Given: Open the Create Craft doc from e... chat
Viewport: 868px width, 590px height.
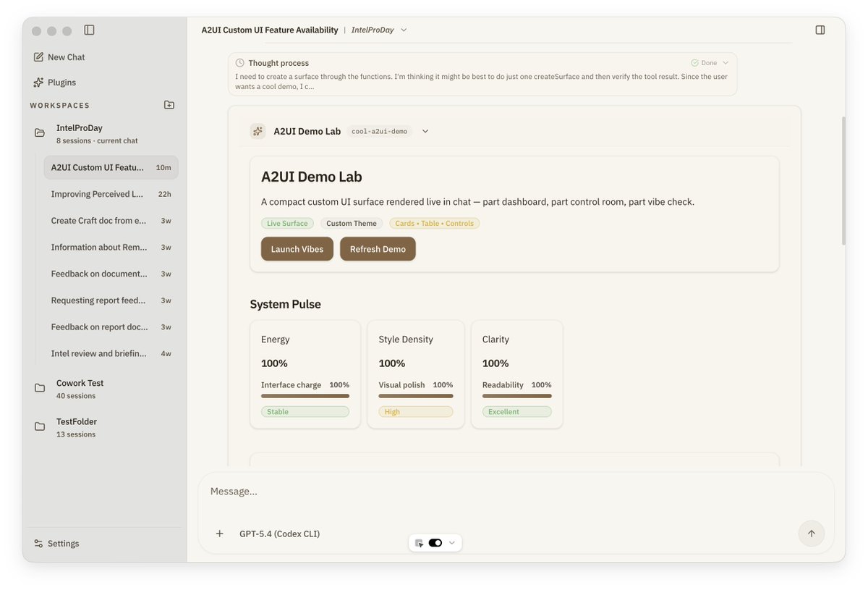Looking at the screenshot, I should [x=111, y=221].
